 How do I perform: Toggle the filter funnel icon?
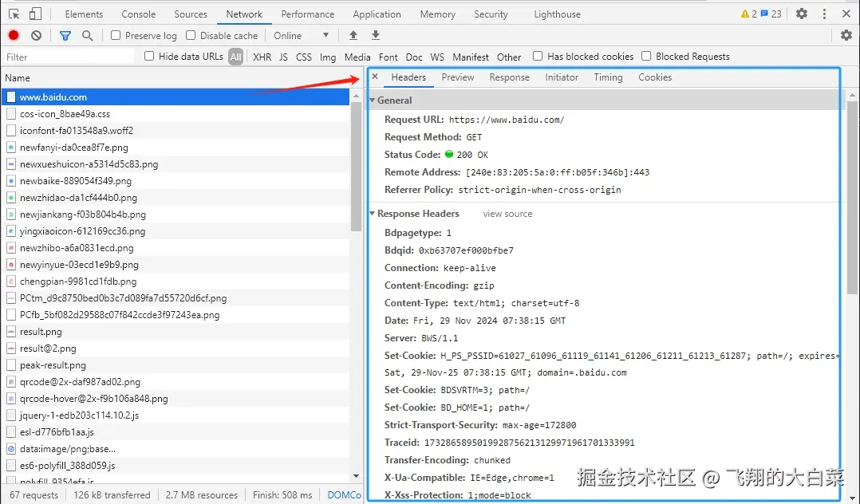pyautogui.click(x=65, y=36)
